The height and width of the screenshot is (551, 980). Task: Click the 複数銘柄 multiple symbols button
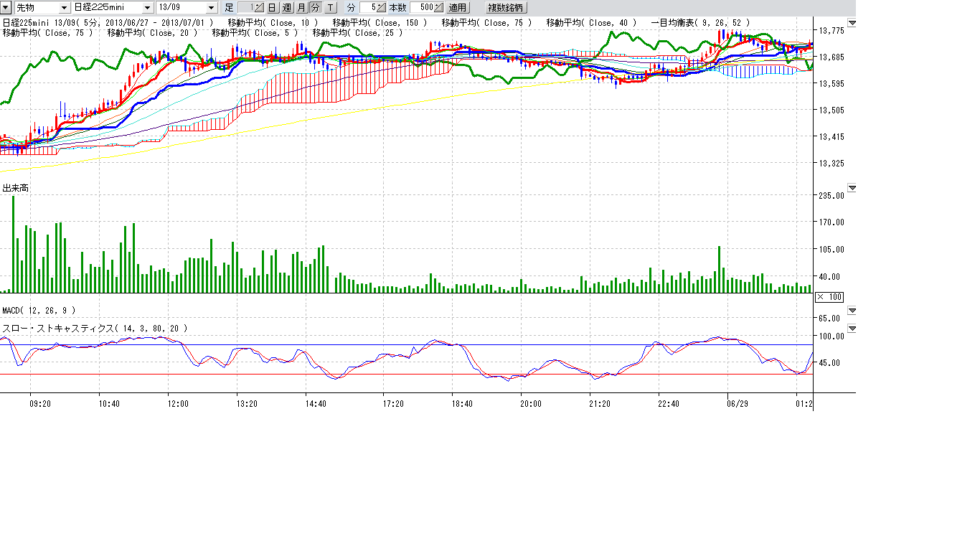pos(507,7)
